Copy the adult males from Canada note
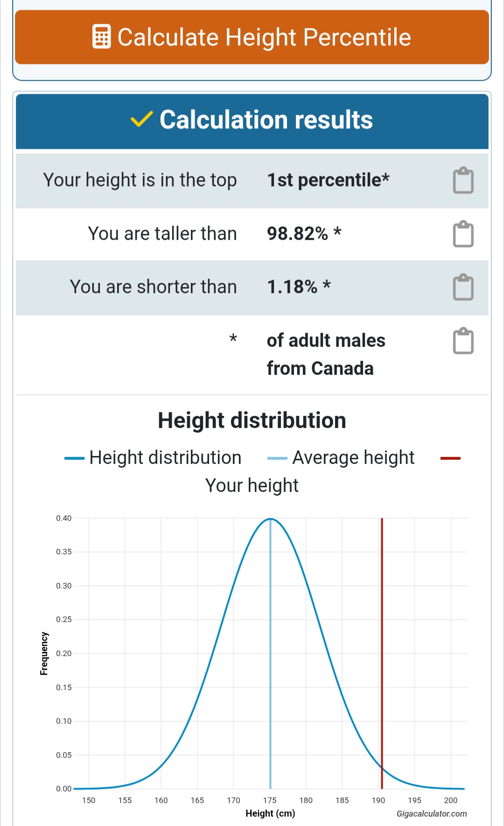Screen dimensions: 504x826 coord(463,341)
